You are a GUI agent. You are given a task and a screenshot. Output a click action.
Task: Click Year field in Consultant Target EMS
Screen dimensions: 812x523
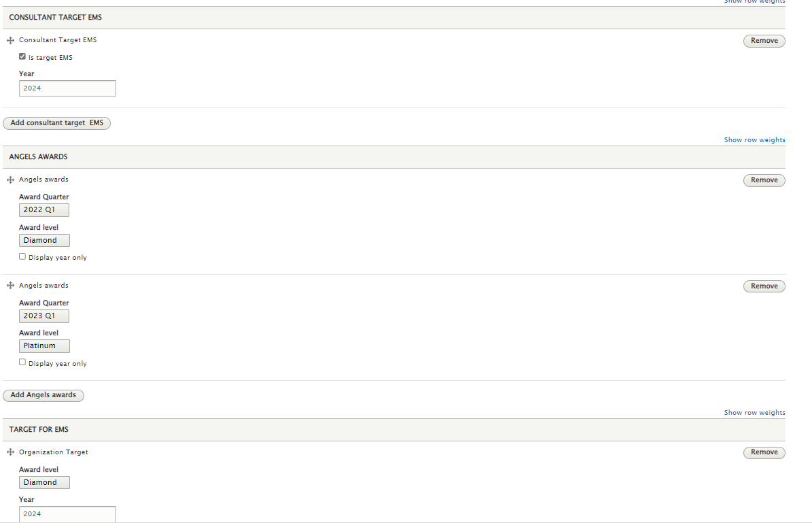click(67, 88)
